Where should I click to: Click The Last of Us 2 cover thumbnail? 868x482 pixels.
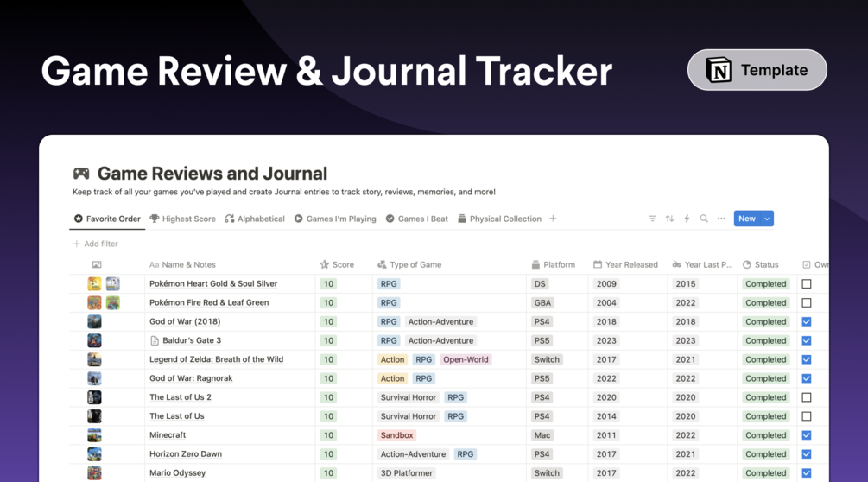[x=95, y=397]
